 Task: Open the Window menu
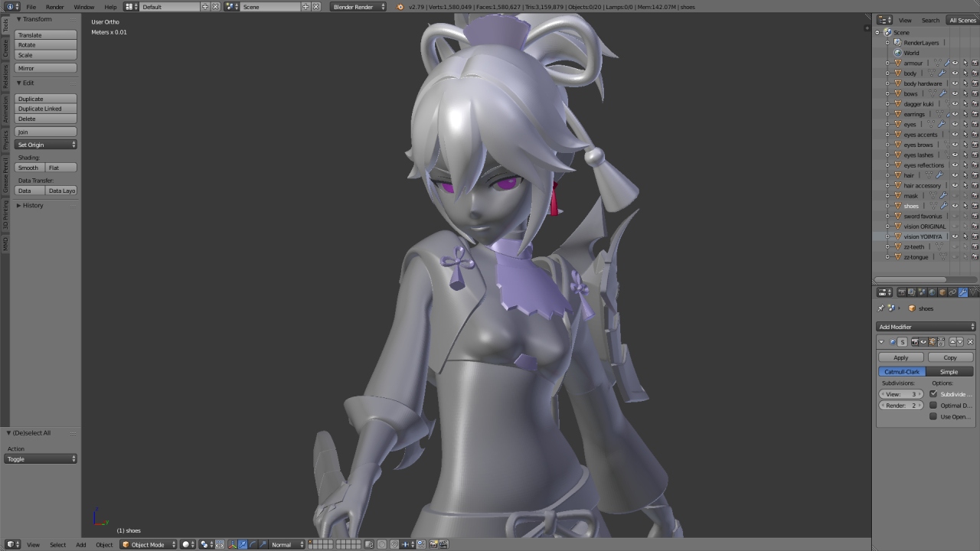(84, 7)
